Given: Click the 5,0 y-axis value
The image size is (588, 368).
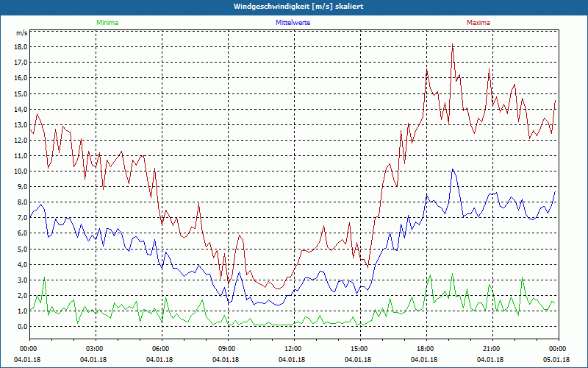Looking at the screenshot, I should coord(23,249).
